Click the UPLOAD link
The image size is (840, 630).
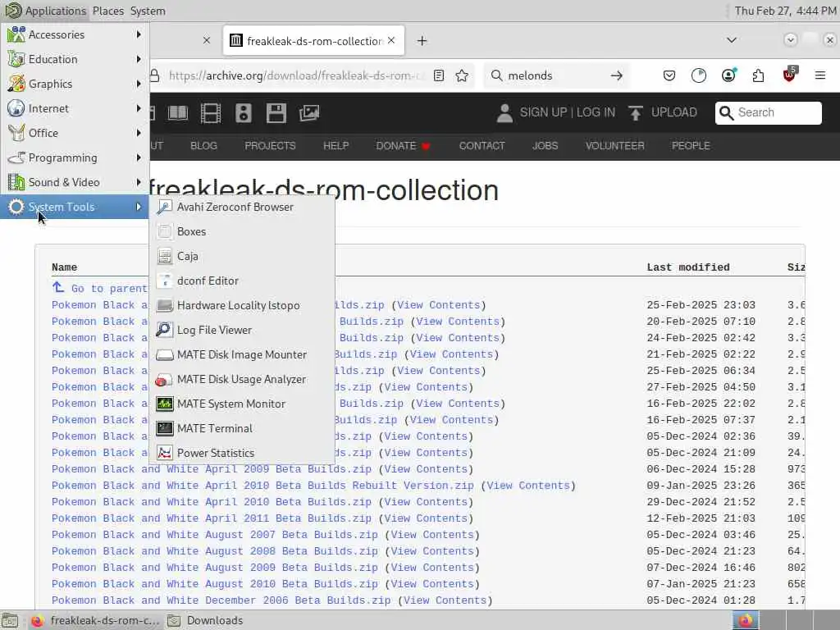pos(663,112)
